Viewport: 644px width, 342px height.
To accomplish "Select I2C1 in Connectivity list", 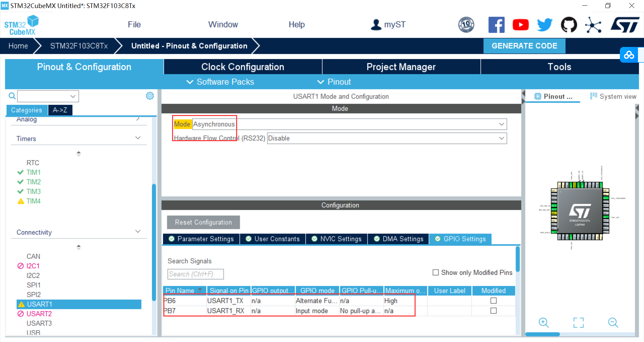I will pos(33,266).
